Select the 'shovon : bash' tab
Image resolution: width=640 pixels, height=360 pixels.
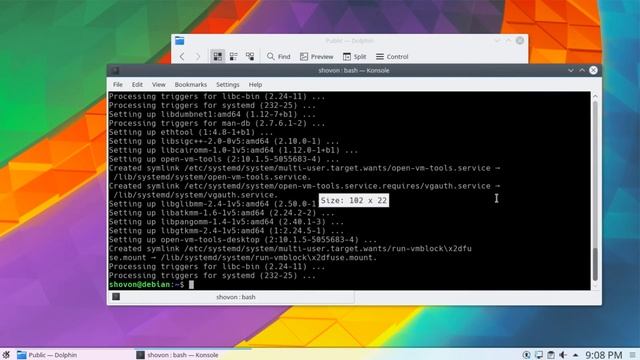click(x=231, y=297)
